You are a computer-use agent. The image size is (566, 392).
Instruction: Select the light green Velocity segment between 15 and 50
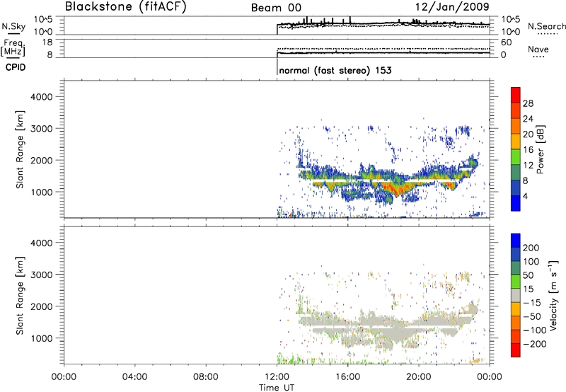coord(516,282)
